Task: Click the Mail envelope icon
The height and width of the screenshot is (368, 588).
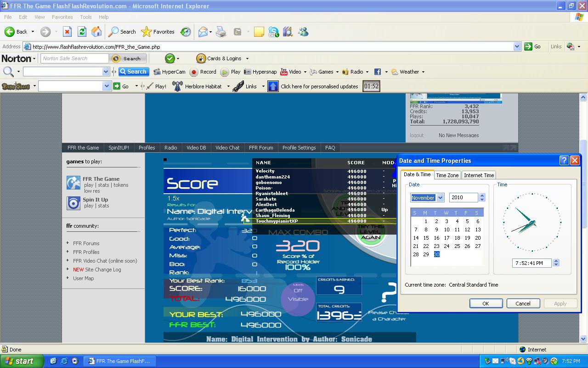Action: [x=203, y=32]
